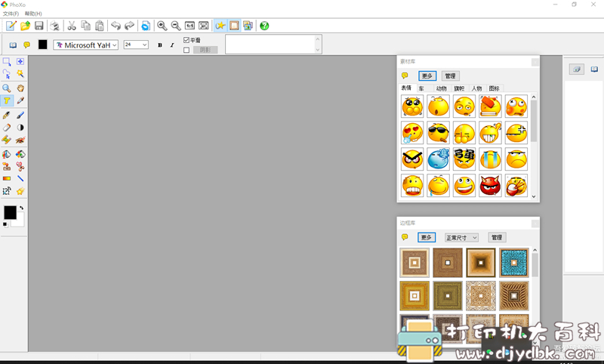
Task: Select the crop and rotate tool
Action: tap(7, 191)
